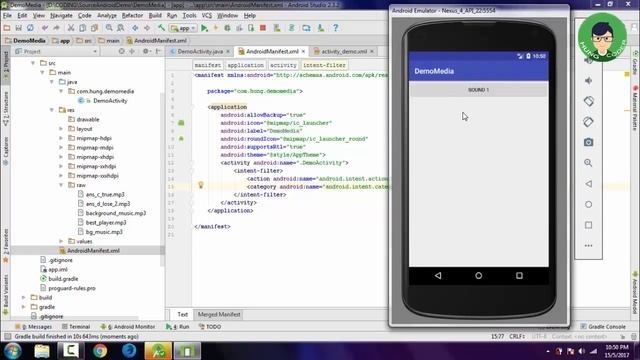The image size is (640, 360).
Task: Open the VCS menu
Action: [207, 16]
